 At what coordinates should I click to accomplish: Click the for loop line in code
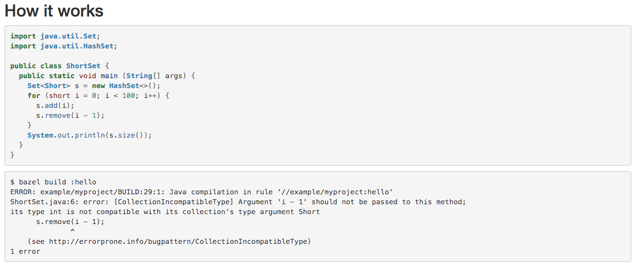click(98, 96)
